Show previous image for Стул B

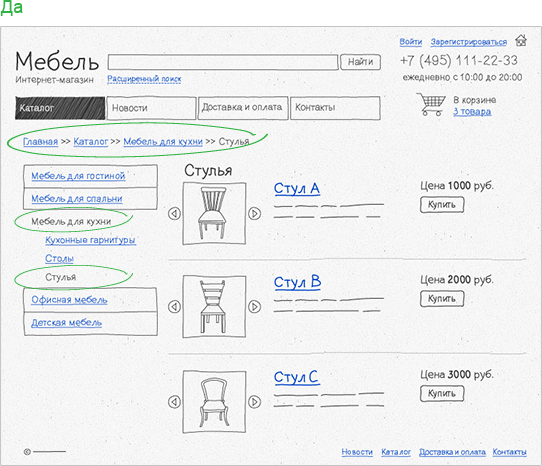(x=174, y=306)
